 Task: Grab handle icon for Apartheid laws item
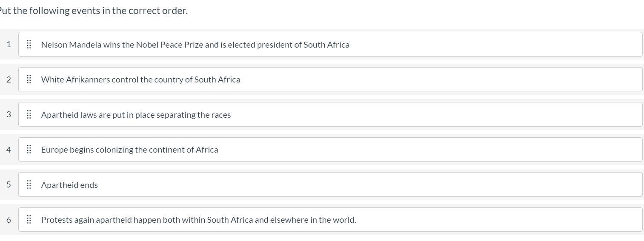tap(29, 114)
